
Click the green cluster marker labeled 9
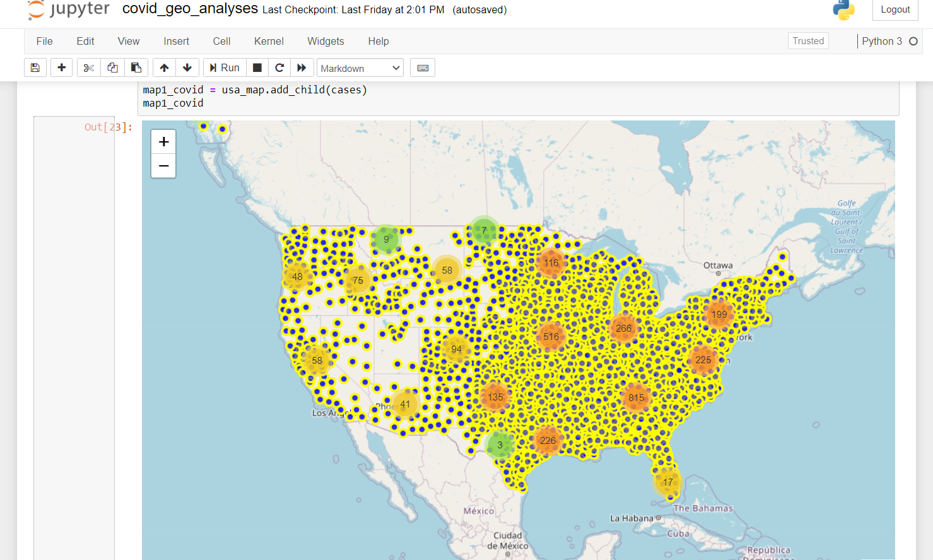[x=387, y=240]
